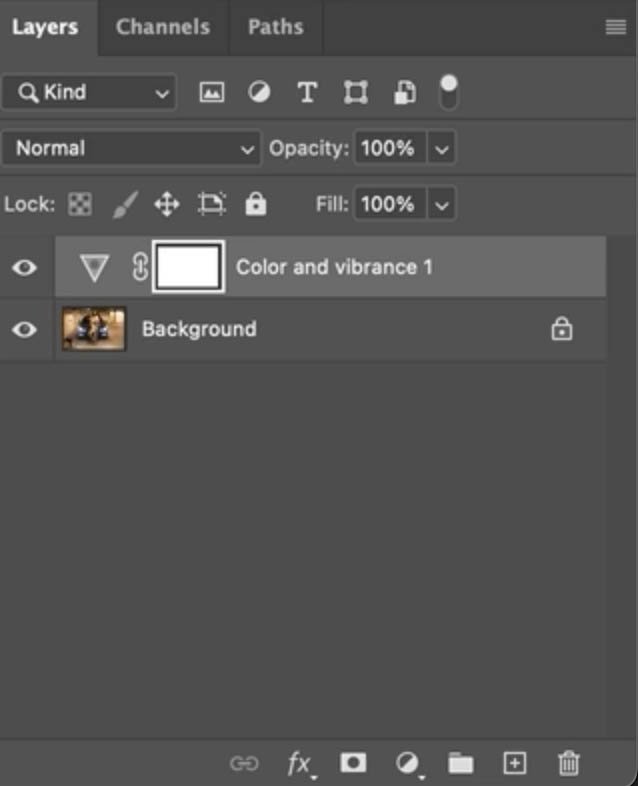Filter for smart object layers
This screenshot has width=638, height=786.
[404, 93]
